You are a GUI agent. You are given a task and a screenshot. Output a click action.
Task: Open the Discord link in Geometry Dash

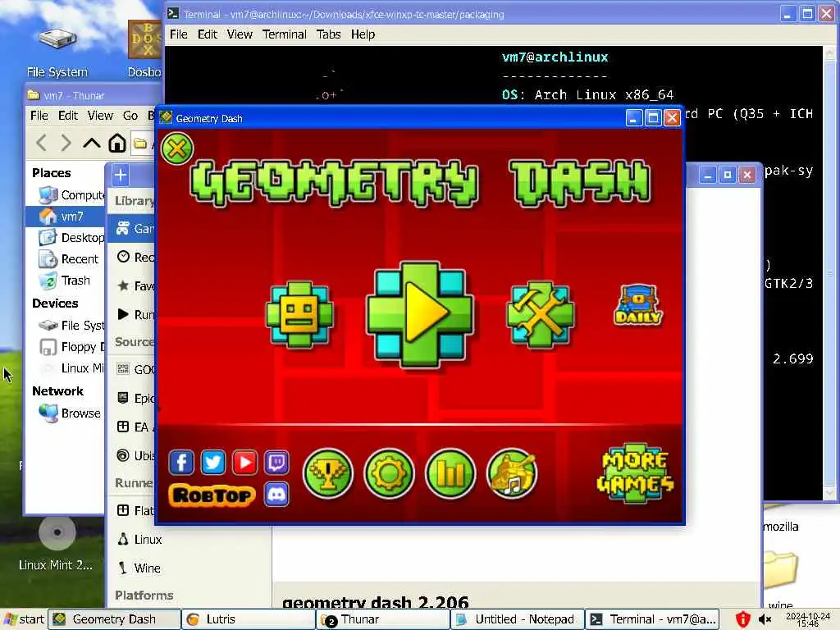pos(276,495)
